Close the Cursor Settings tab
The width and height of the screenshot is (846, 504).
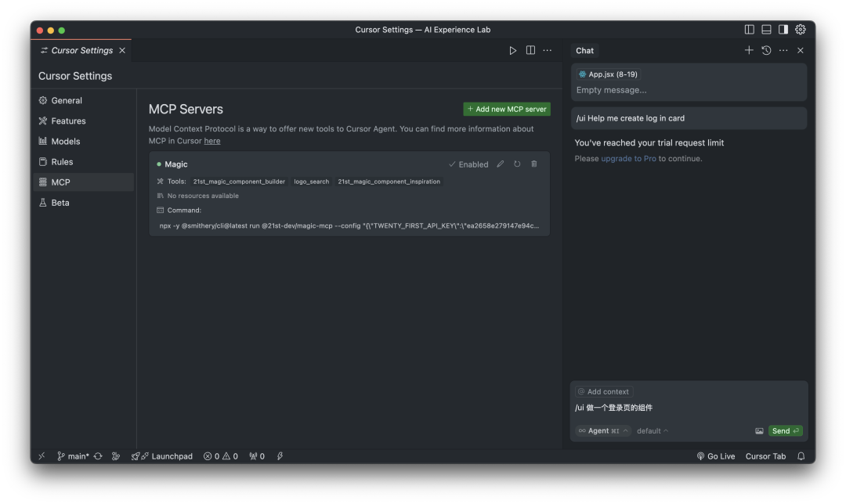122,50
